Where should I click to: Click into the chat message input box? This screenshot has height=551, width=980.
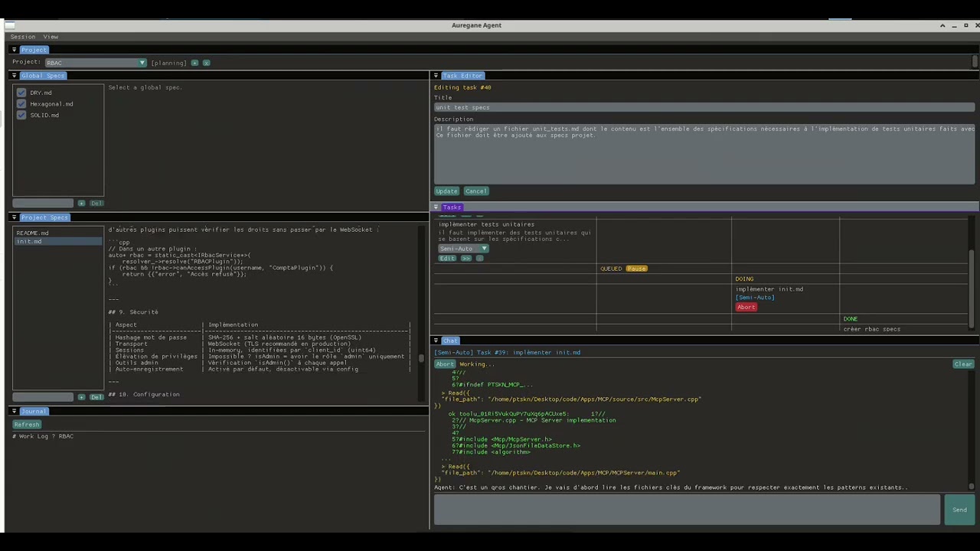click(687, 510)
